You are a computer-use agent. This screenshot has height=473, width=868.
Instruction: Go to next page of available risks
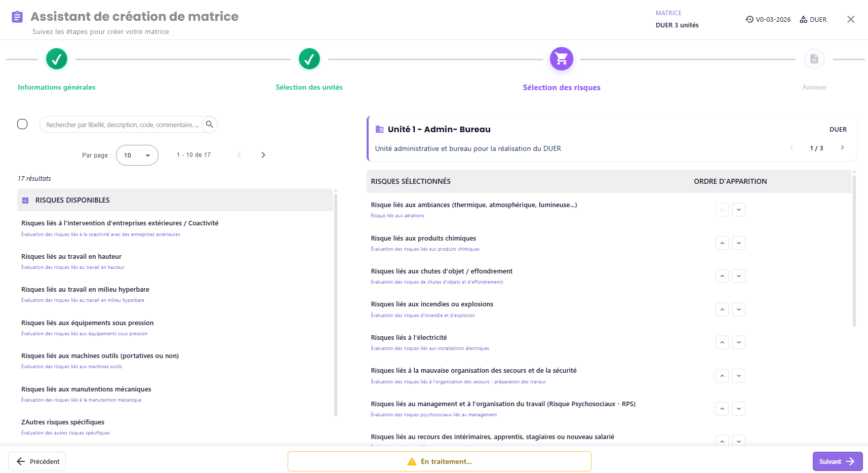click(263, 155)
